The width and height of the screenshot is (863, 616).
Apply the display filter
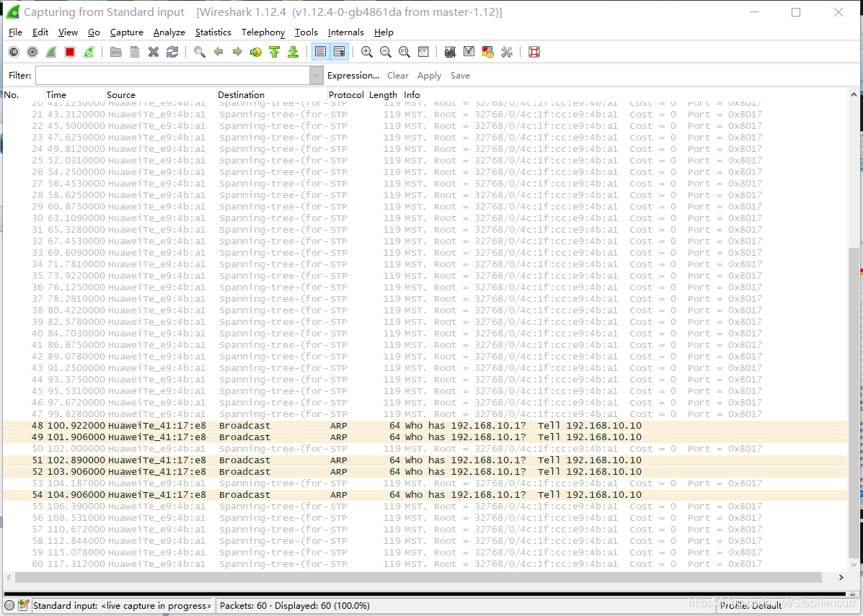click(429, 76)
